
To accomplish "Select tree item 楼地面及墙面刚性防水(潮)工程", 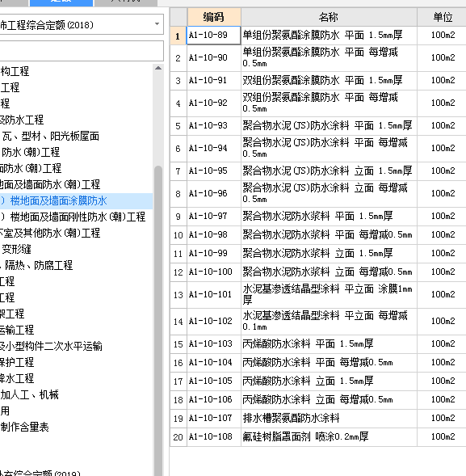I will [78, 217].
